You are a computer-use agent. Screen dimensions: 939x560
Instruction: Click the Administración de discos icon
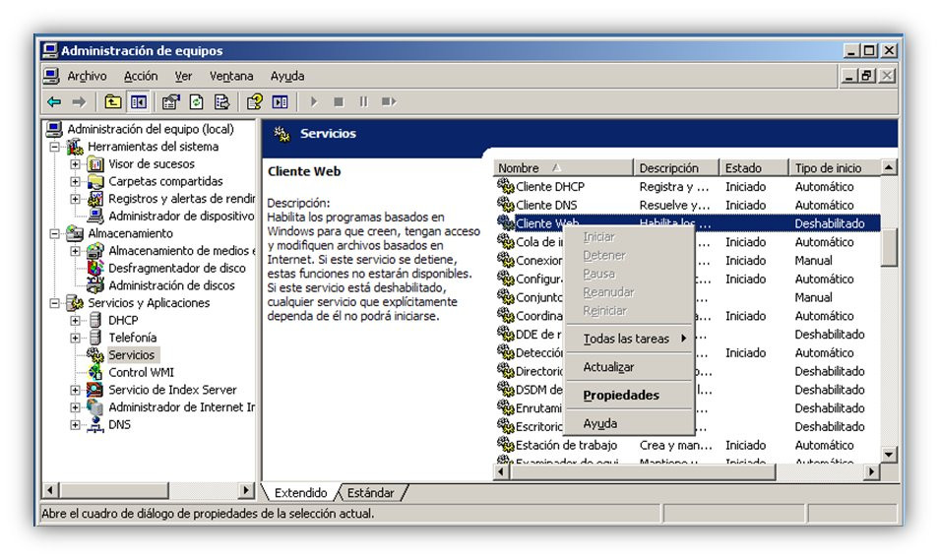pyautogui.click(x=95, y=285)
